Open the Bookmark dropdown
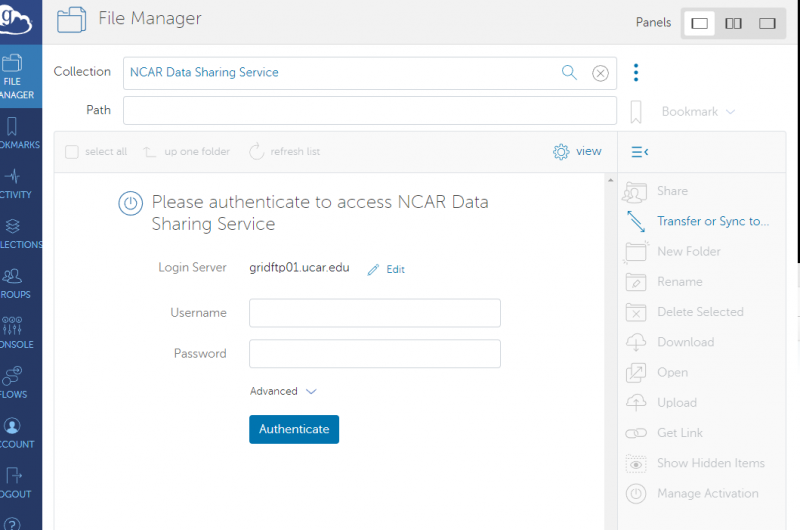This screenshot has height=530, width=800. pyautogui.click(x=698, y=112)
